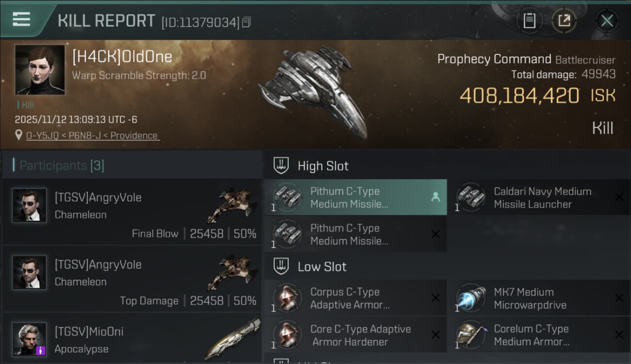Expand the Participants [3] header
Screen dimensions: 631x364
click(x=132, y=165)
